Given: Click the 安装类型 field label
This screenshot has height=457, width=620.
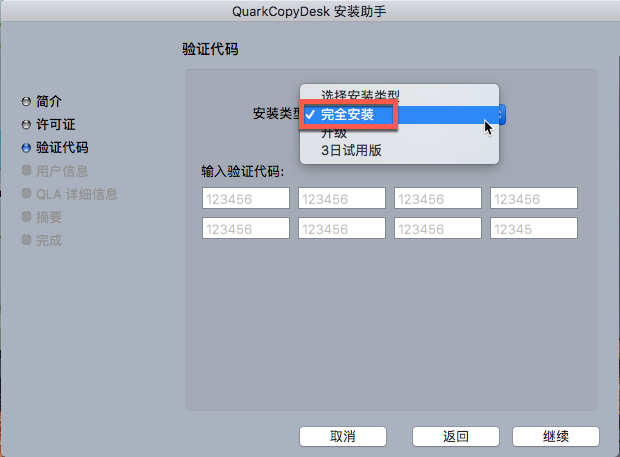Looking at the screenshot, I should (x=277, y=114).
